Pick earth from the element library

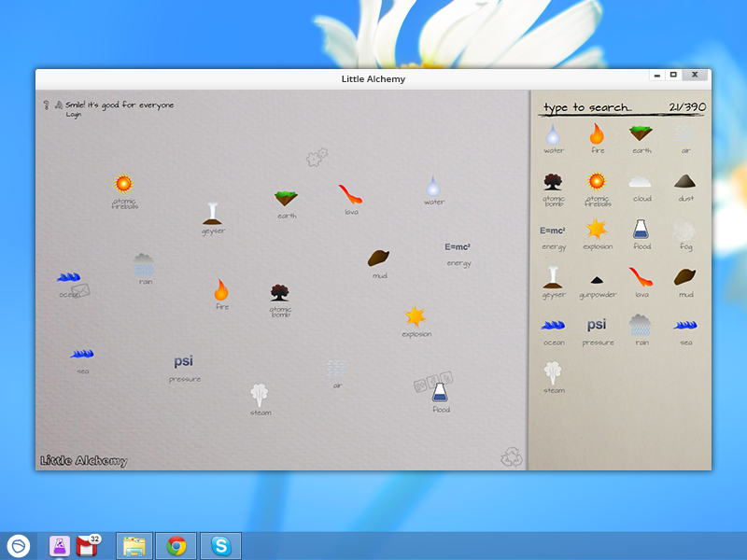[x=641, y=139]
